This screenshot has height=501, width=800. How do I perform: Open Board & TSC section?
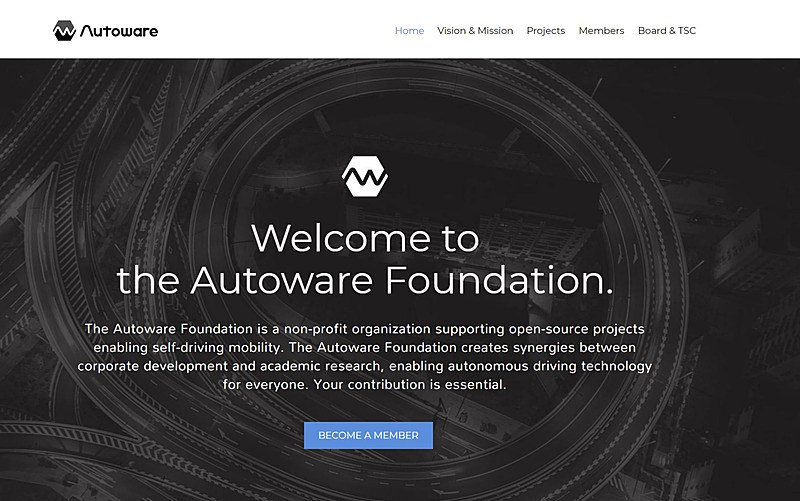point(667,31)
